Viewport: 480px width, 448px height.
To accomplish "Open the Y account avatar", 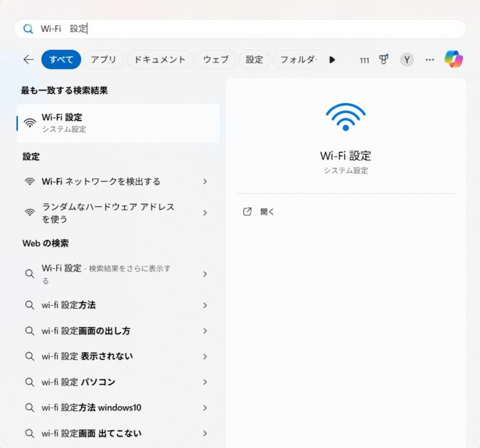I will tap(407, 60).
